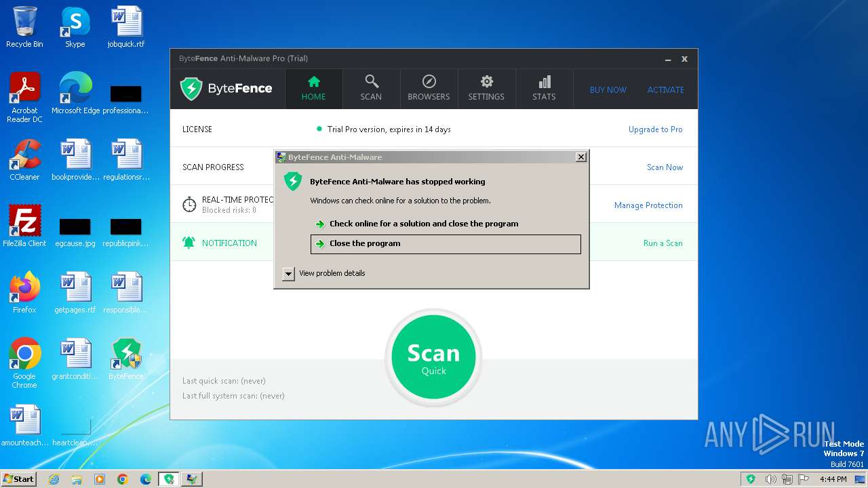Open Acrobat Reader DC shortcut
This screenshot has height=488, width=868.
(x=24, y=98)
